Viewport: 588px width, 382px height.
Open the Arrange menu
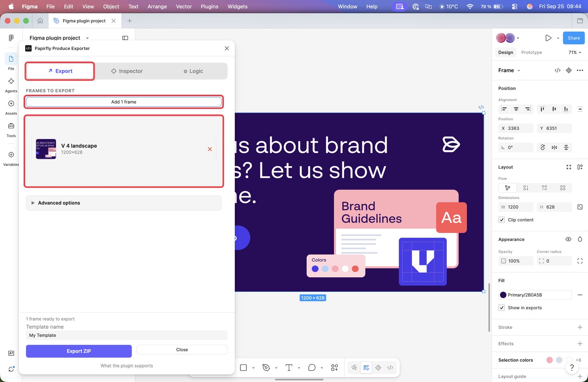pyautogui.click(x=157, y=6)
